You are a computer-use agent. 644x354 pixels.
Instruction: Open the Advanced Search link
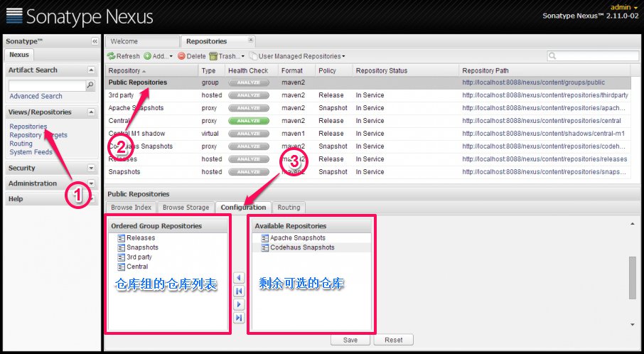[36, 96]
